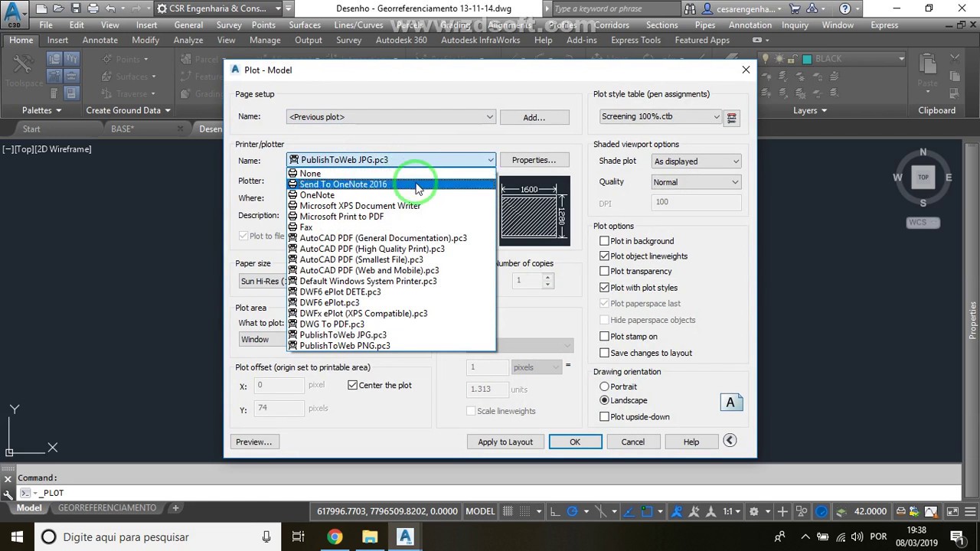Click the Number of copies stepper
Image resolution: width=980 pixels, height=551 pixels.
(x=547, y=281)
